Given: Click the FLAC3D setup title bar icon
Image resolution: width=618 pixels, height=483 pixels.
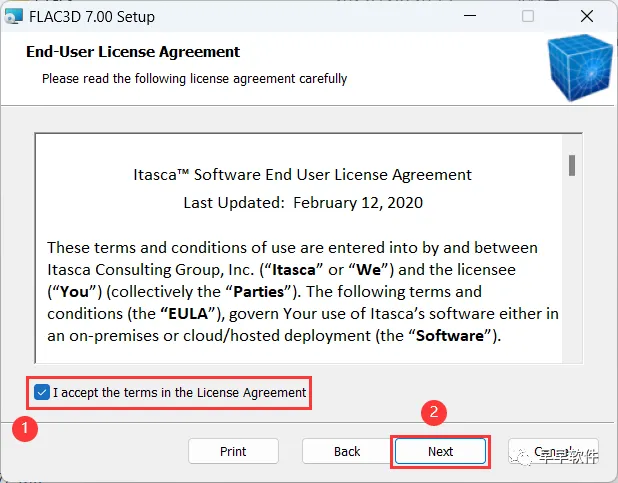Looking at the screenshot, I should point(13,17).
